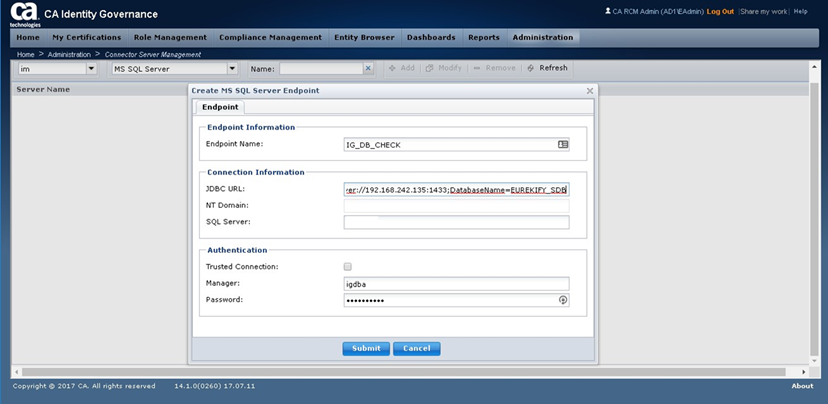Click the Share my work link
The image size is (828, 404).
(x=764, y=12)
